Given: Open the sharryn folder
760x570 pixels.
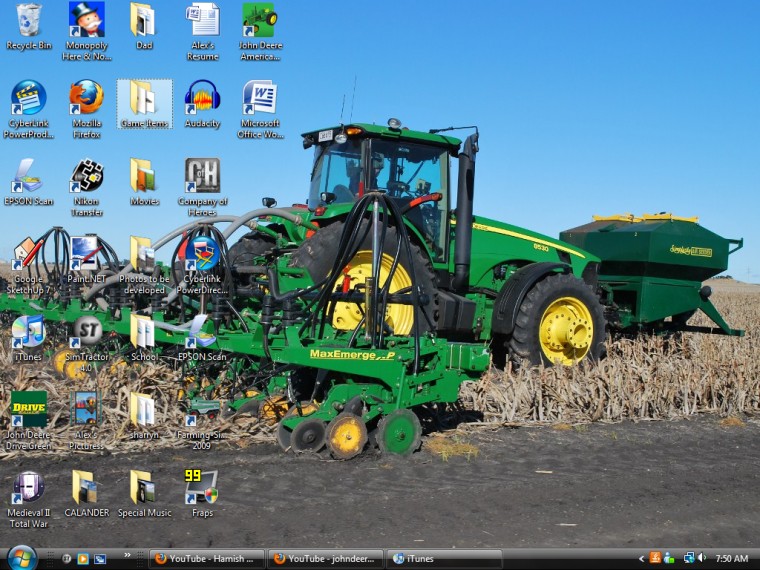Looking at the screenshot, I should 144,416.
